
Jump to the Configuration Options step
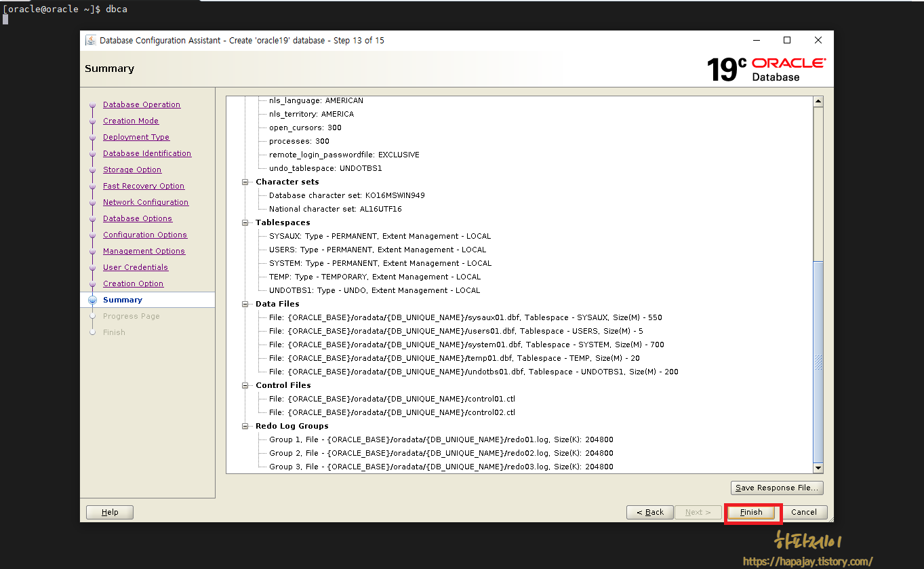tap(145, 235)
